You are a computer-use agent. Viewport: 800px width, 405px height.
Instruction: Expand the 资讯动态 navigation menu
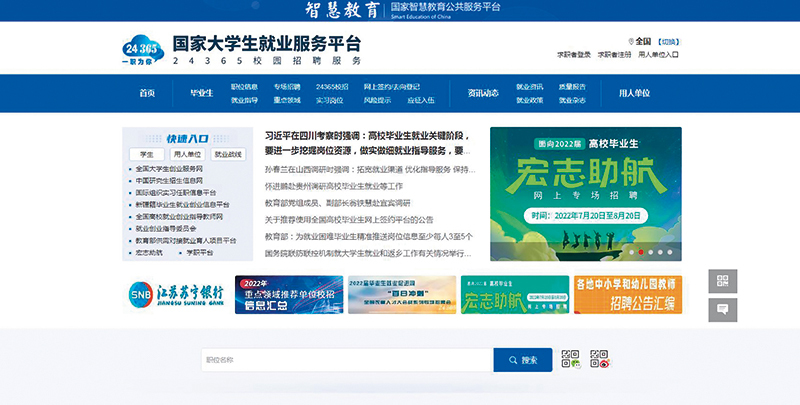coord(483,93)
